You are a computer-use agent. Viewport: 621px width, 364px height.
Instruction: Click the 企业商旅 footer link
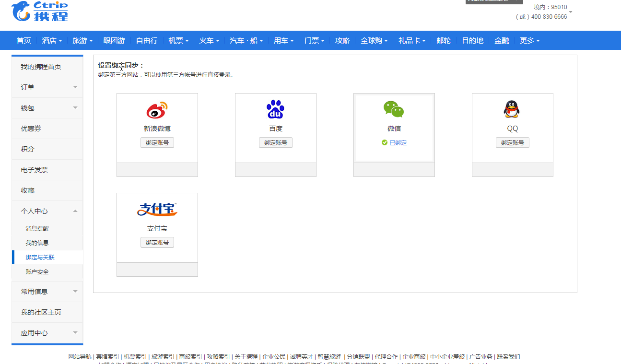point(414,357)
